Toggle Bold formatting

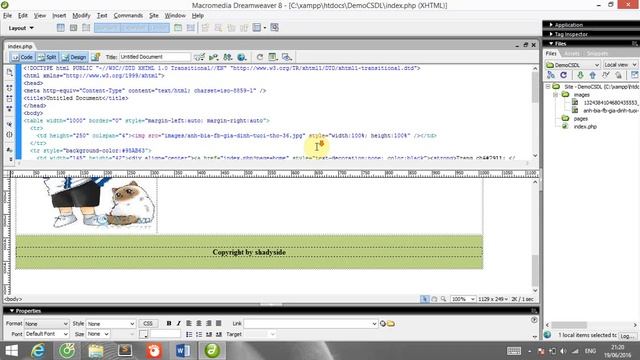click(x=169, y=323)
